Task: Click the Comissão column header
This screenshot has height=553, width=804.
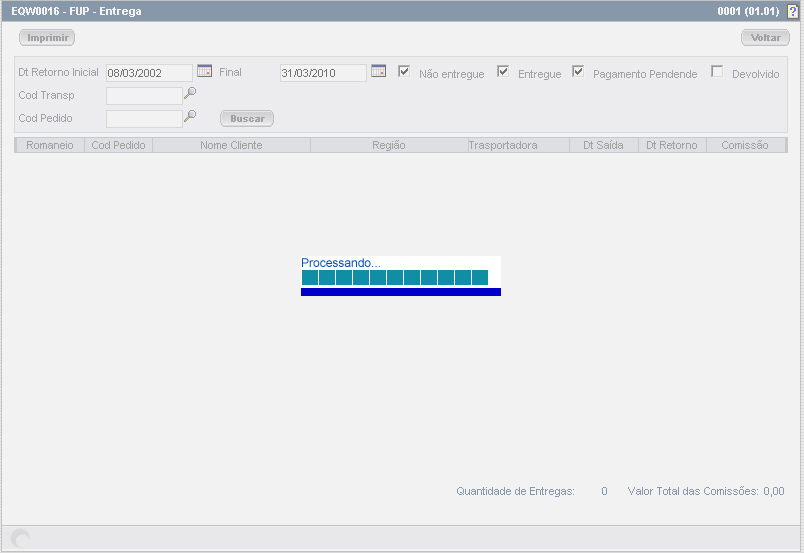Action: tap(745, 145)
